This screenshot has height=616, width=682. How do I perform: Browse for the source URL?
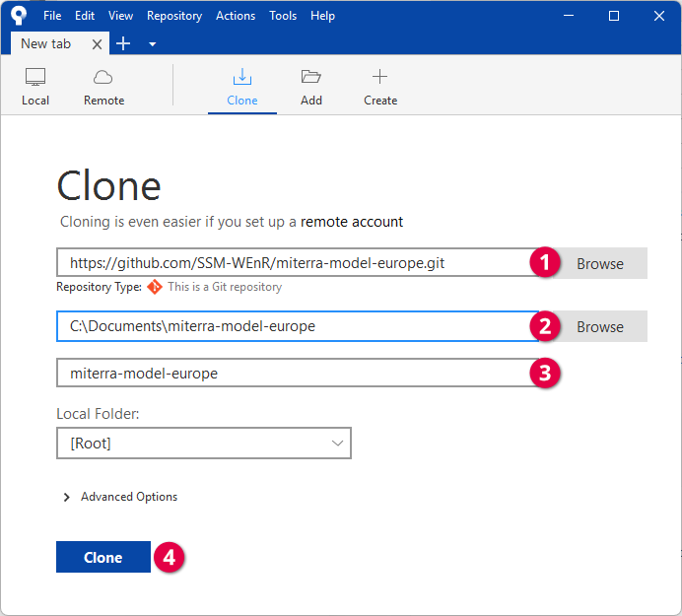tap(600, 263)
